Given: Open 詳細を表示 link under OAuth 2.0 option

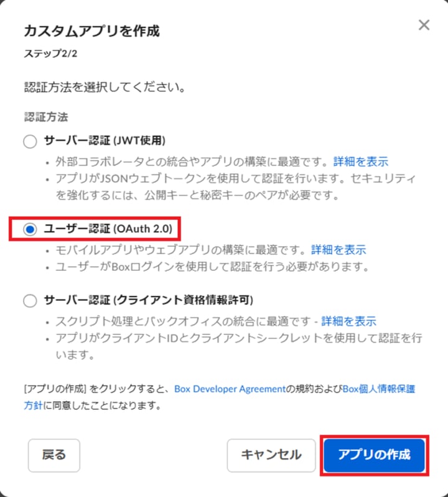Looking at the screenshot, I should click(338, 250).
